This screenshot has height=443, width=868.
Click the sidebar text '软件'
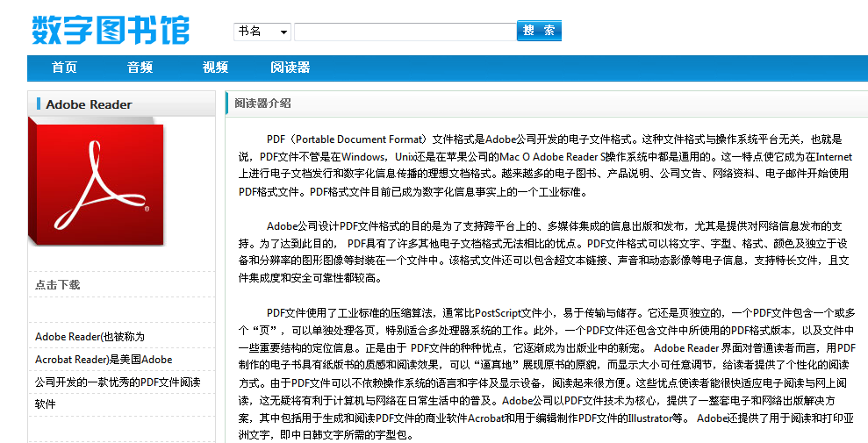coord(46,404)
